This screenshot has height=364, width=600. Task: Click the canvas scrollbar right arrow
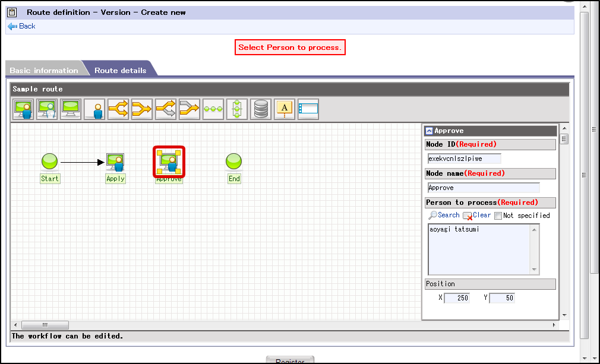(554, 325)
